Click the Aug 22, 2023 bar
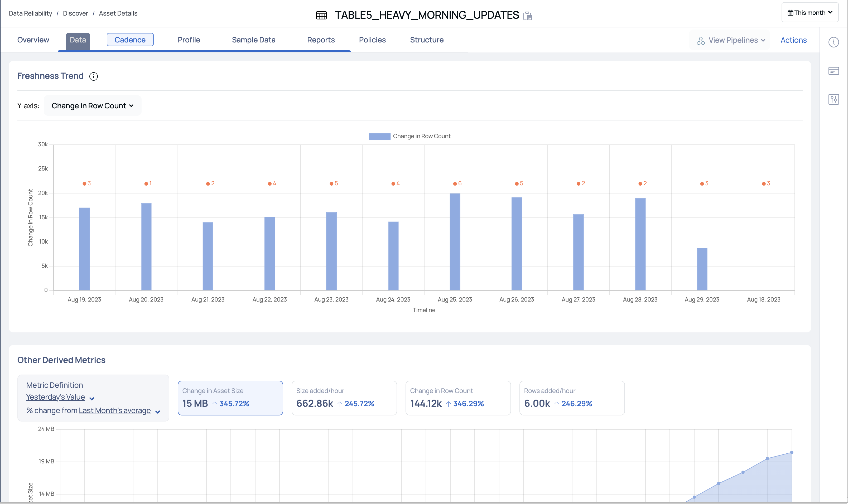 click(x=270, y=254)
